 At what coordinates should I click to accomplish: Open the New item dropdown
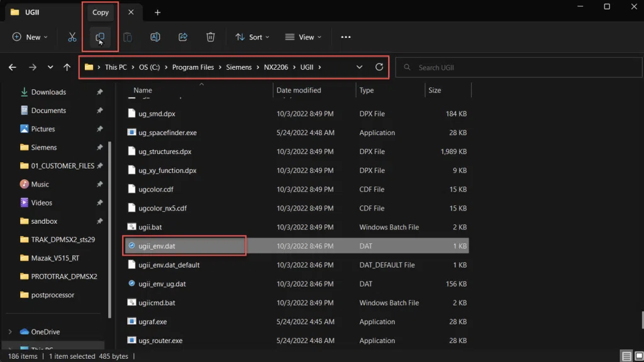[x=30, y=37]
